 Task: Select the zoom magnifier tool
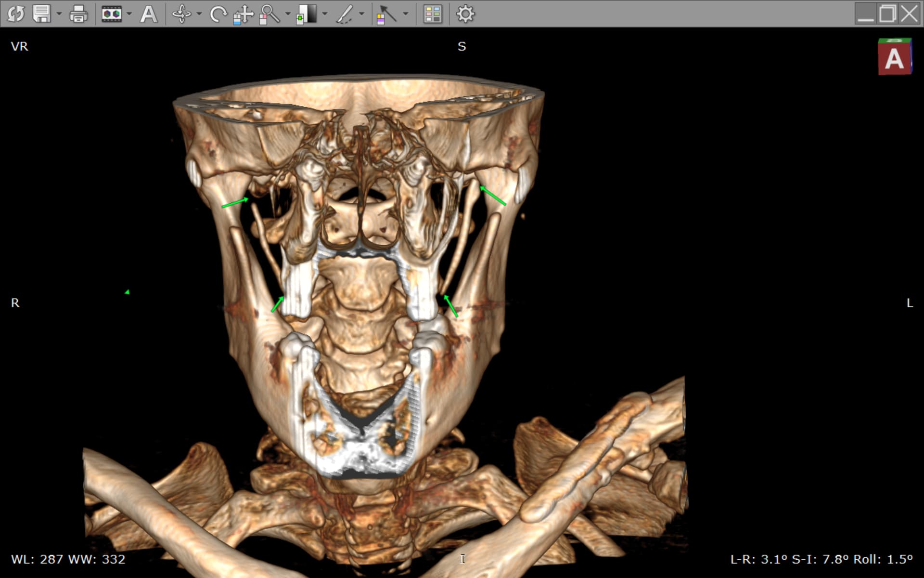point(269,14)
